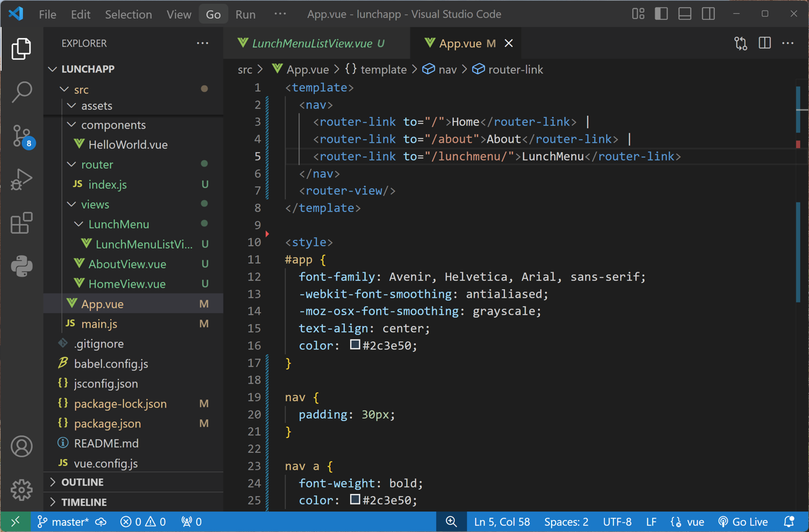809x532 pixels.
Task: Open index.js in router folder
Action: tap(134, 184)
